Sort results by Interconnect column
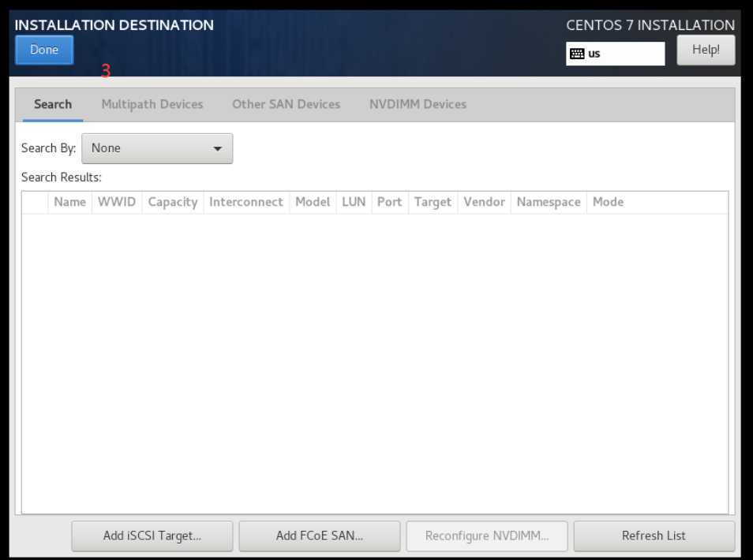The height and width of the screenshot is (560, 753). point(246,202)
